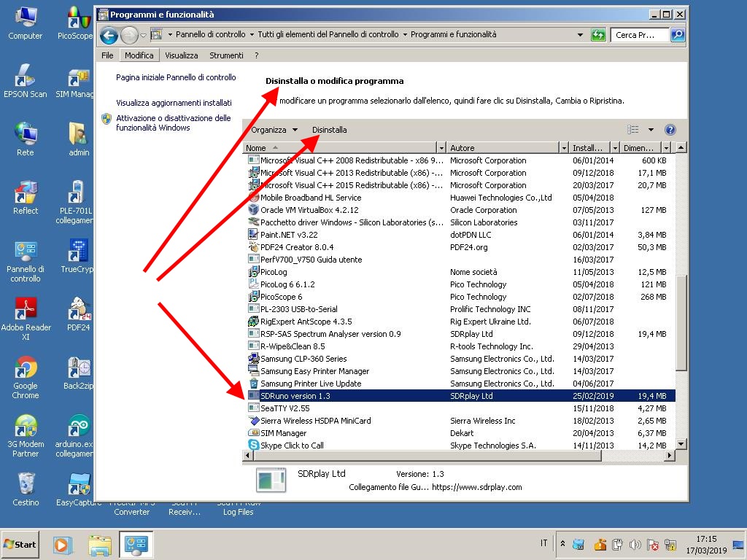The width and height of the screenshot is (747, 560).
Task: Select the admin folder desktop icon
Action: tap(79, 139)
